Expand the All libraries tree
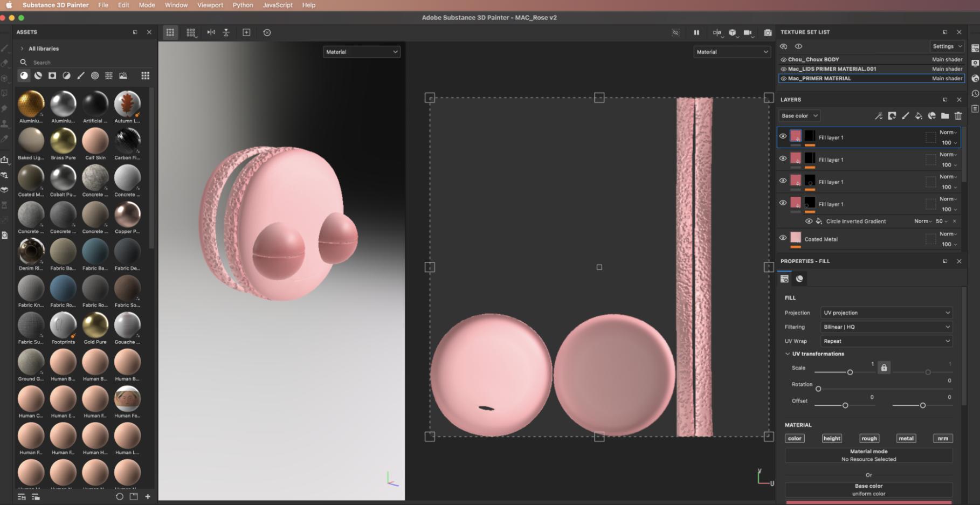The image size is (980, 505). pos(22,49)
